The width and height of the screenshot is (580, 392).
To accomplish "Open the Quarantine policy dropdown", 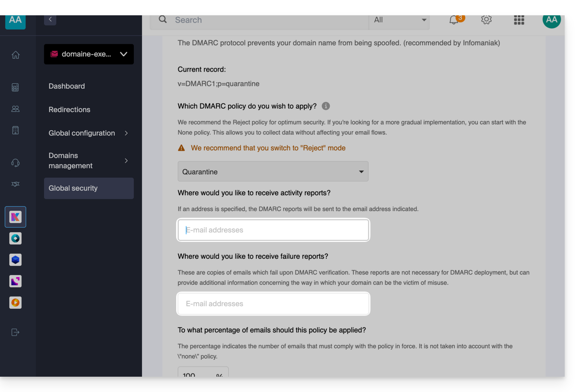I will tap(273, 172).
